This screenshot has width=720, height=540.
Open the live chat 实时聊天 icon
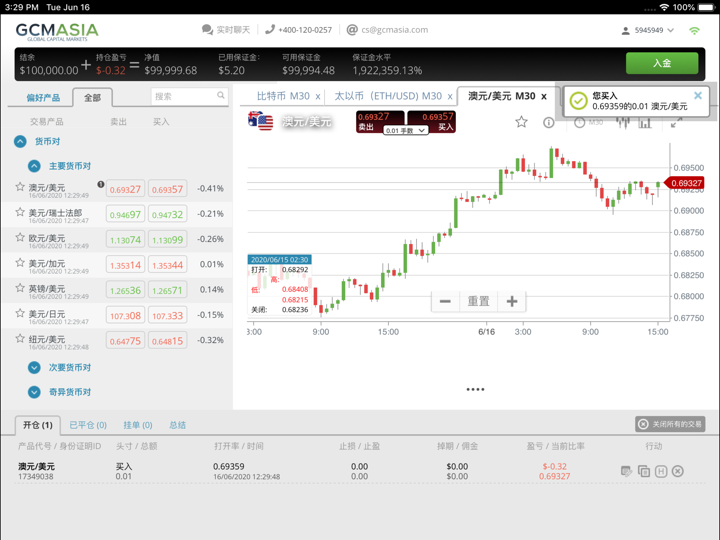[x=207, y=30]
